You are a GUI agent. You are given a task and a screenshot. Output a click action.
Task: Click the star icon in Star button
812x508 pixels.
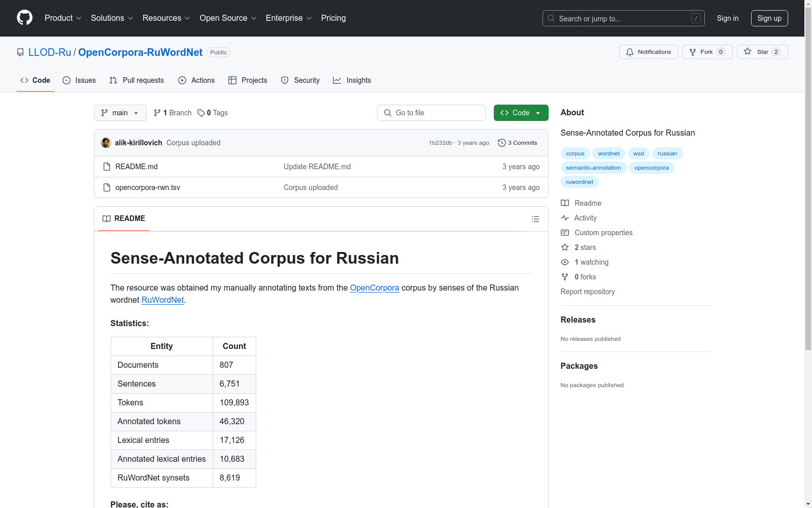tap(748, 52)
